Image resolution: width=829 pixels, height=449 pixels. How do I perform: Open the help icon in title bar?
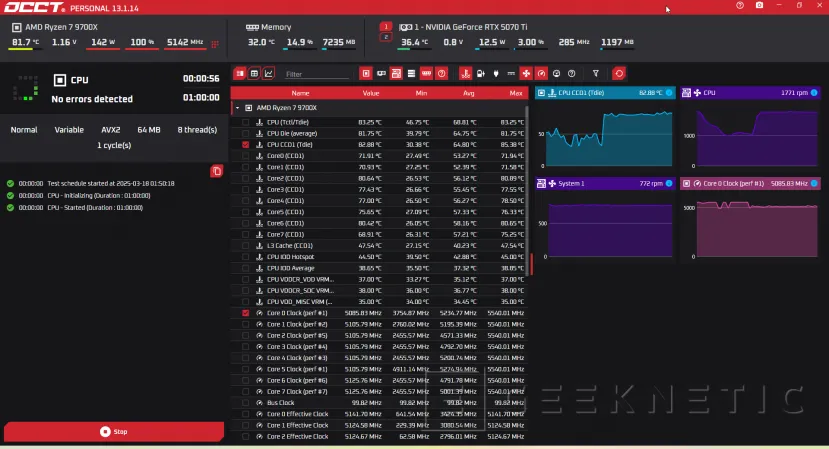pyautogui.click(x=740, y=5)
